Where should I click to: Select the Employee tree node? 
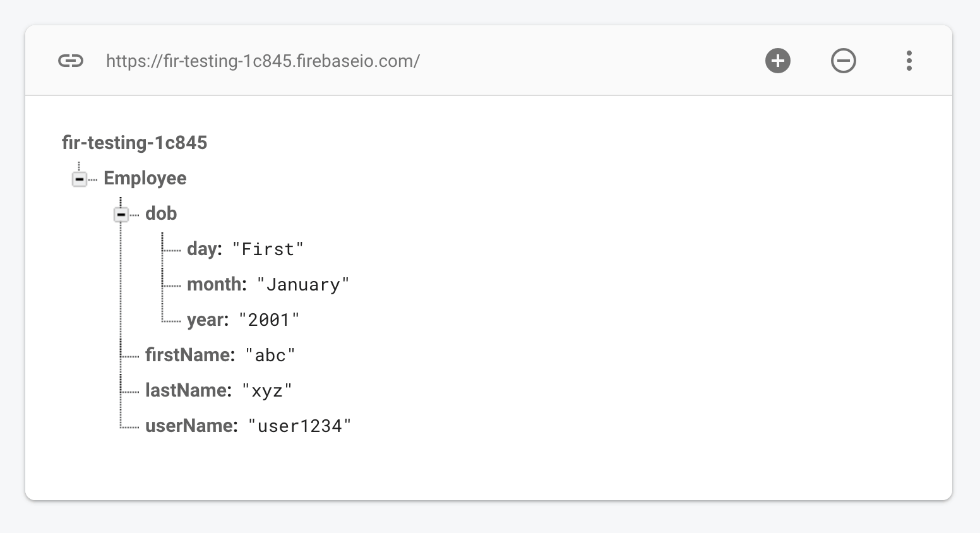145,178
